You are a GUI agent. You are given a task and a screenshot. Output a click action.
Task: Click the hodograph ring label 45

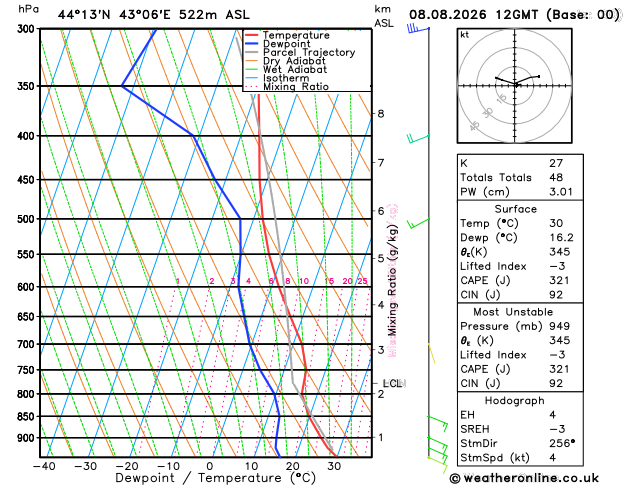click(475, 126)
